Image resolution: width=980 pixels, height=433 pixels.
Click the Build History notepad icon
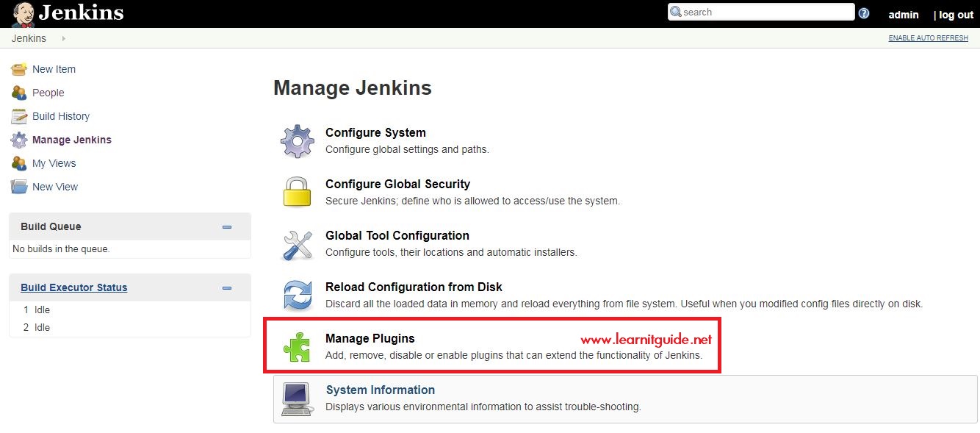tap(18, 116)
